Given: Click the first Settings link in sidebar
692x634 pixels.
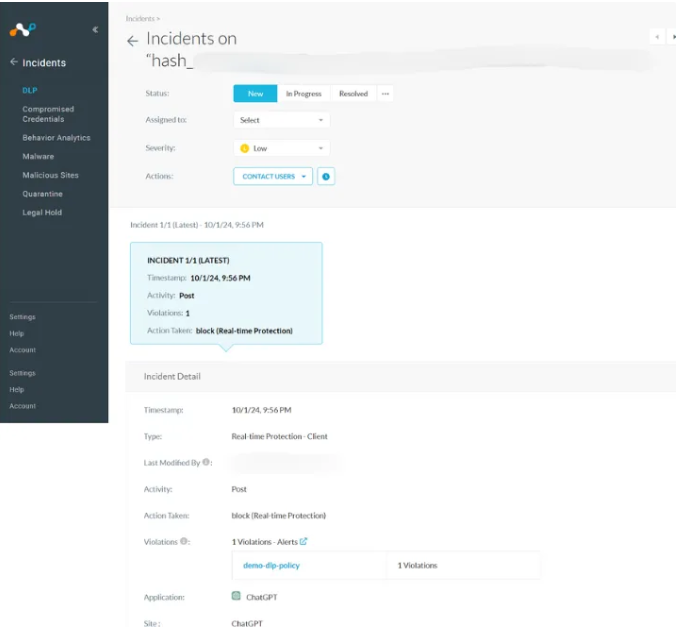Looking at the screenshot, I should point(22,317).
